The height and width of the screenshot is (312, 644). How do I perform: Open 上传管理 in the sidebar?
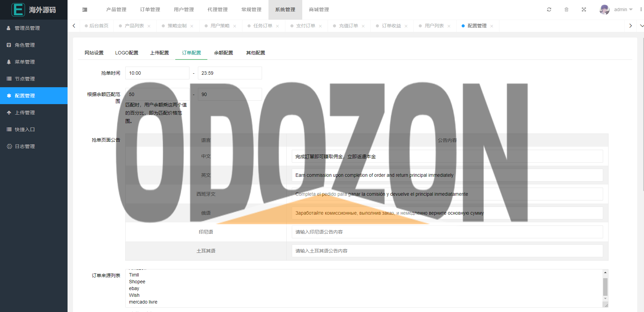(34, 113)
